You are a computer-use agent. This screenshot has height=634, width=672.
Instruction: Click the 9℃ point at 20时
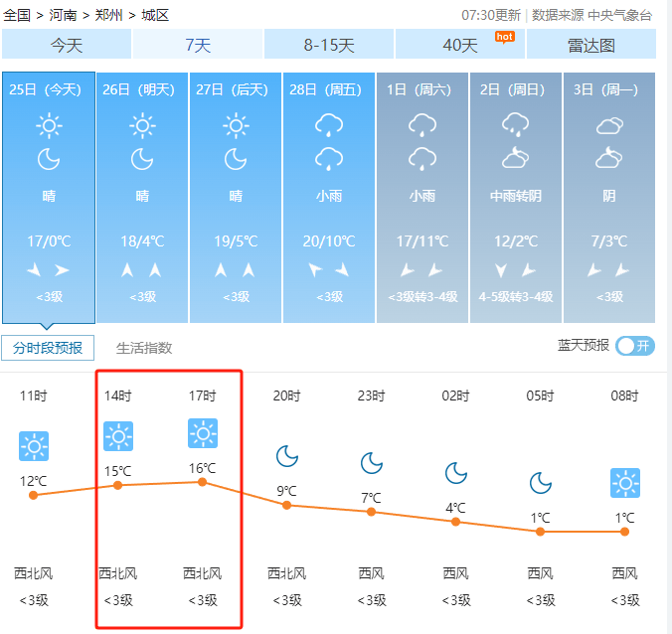tap(287, 506)
